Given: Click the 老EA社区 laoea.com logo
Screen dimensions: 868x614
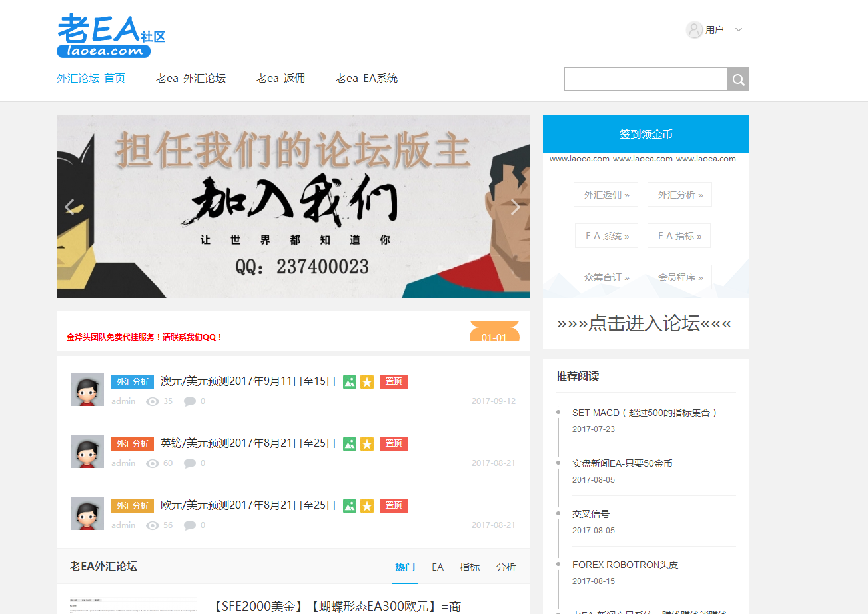Looking at the screenshot, I should coord(111,35).
